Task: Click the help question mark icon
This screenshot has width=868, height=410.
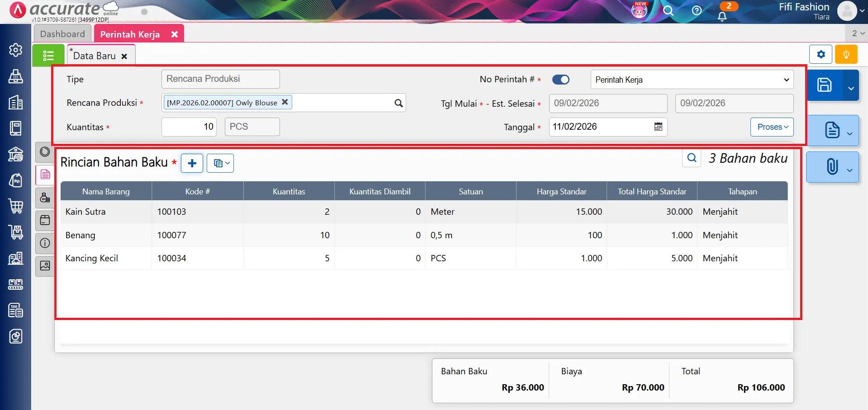Action: [x=697, y=11]
